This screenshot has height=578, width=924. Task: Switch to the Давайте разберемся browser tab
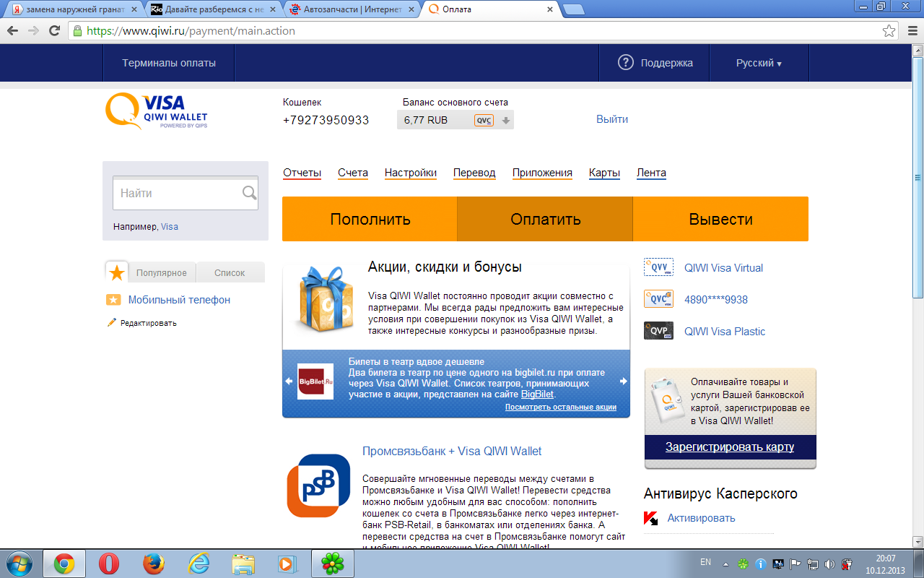[214, 9]
